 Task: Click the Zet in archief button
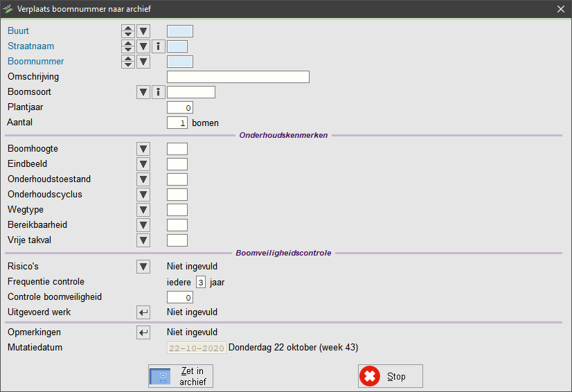click(181, 376)
